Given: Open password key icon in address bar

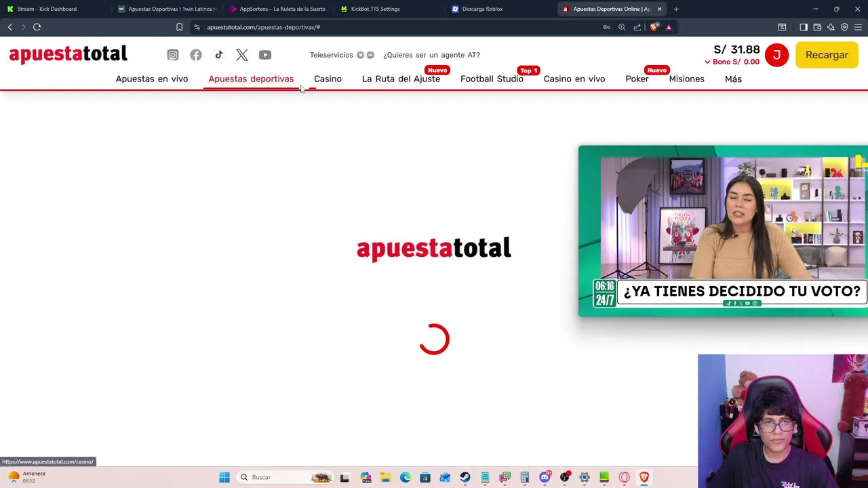Looking at the screenshot, I should point(606,27).
